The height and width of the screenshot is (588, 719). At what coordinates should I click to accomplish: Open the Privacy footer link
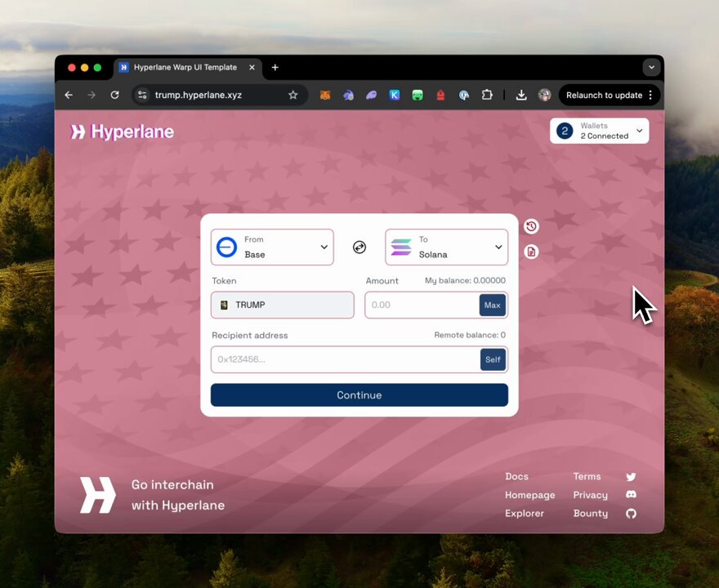(591, 495)
